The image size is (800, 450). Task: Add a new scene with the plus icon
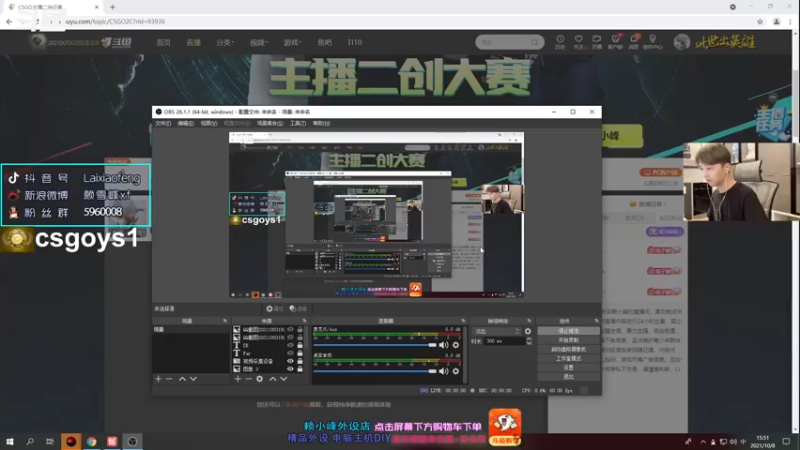tap(158, 379)
